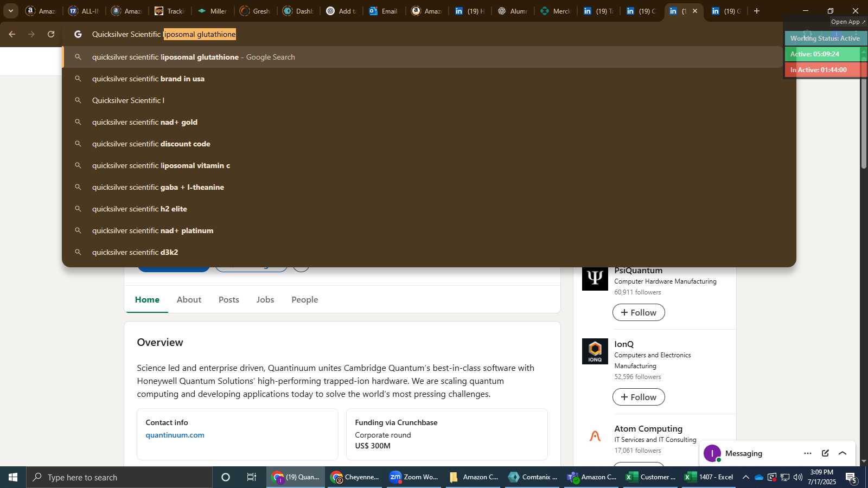Follow PsiQuantum company
This screenshot has height=488, width=868.
[639, 312]
